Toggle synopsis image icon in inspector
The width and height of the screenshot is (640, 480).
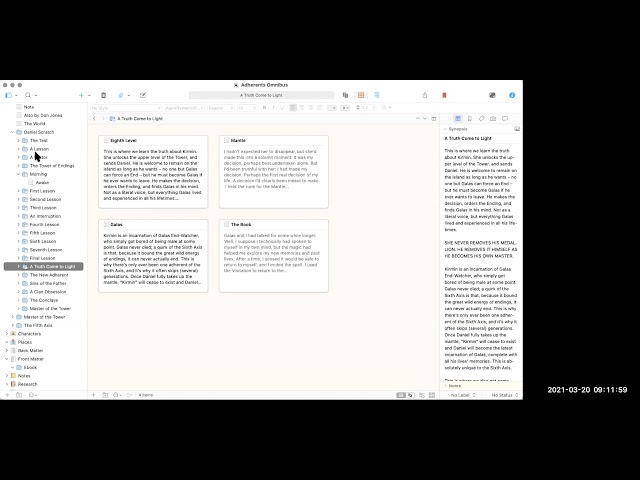click(517, 129)
